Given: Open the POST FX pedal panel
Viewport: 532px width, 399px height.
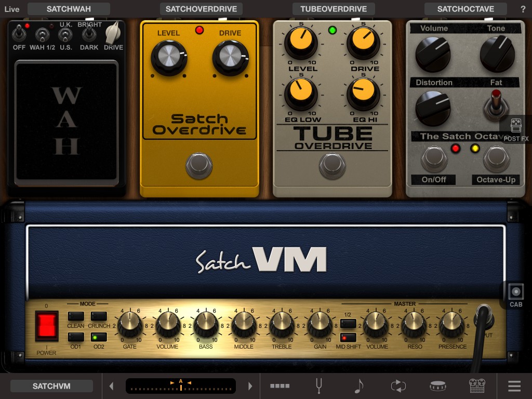Looking at the screenshot, I should click(x=516, y=129).
